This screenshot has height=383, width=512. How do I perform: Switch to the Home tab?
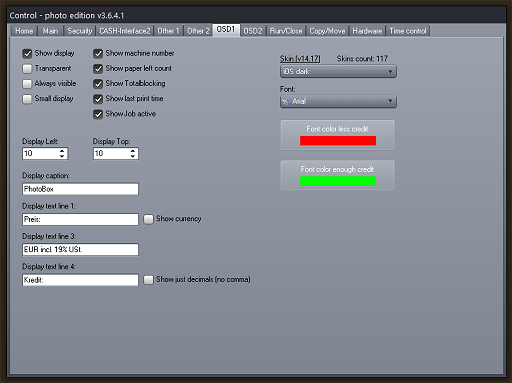click(24, 31)
